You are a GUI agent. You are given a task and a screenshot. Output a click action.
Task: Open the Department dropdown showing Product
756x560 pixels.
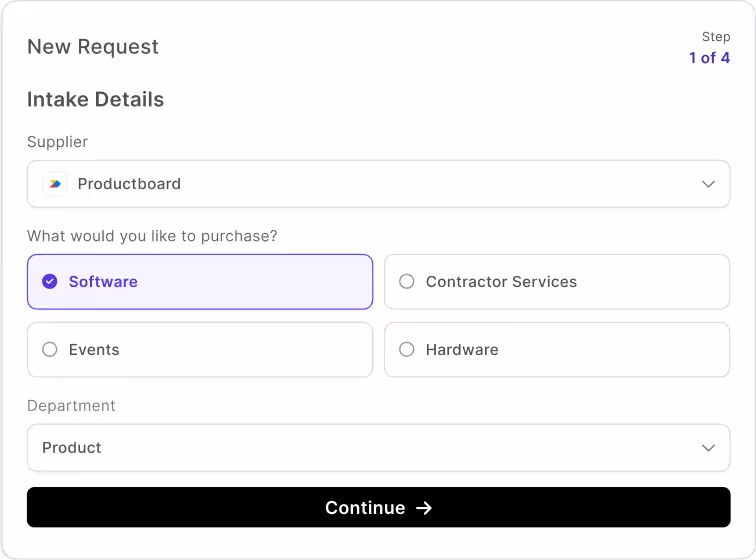pyautogui.click(x=378, y=448)
